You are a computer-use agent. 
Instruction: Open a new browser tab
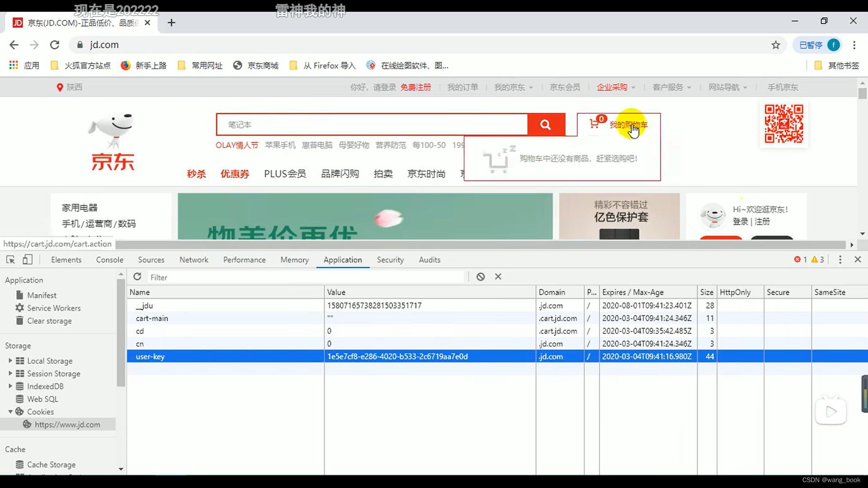pos(171,23)
